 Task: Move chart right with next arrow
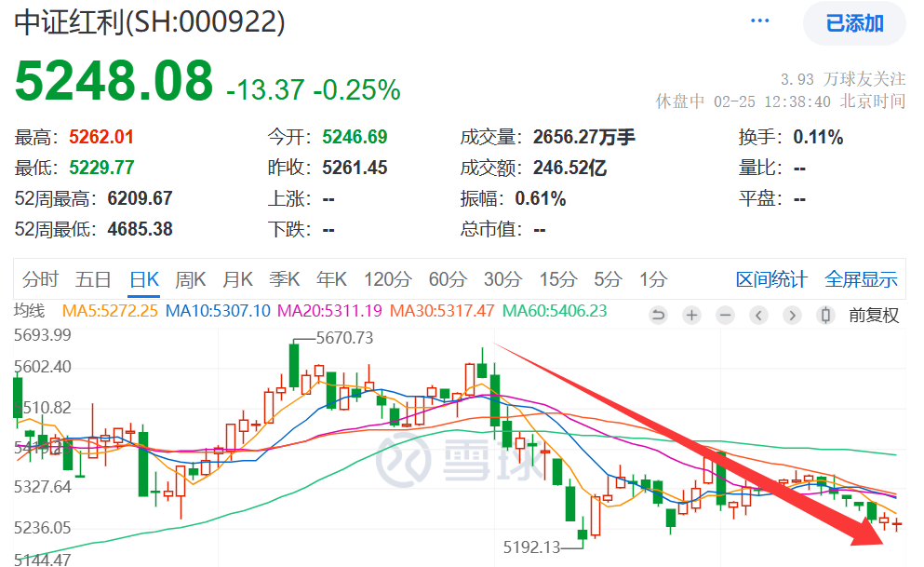pyautogui.click(x=793, y=316)
